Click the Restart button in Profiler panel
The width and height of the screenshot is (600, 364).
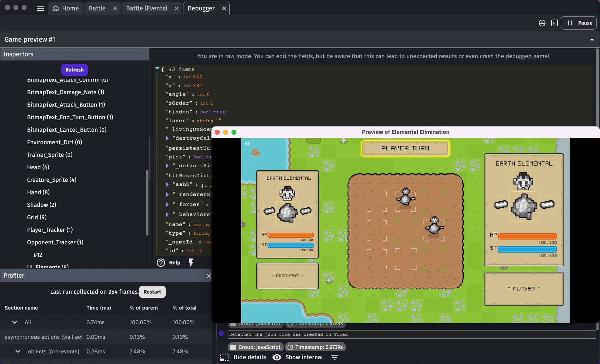click(152, 292)
